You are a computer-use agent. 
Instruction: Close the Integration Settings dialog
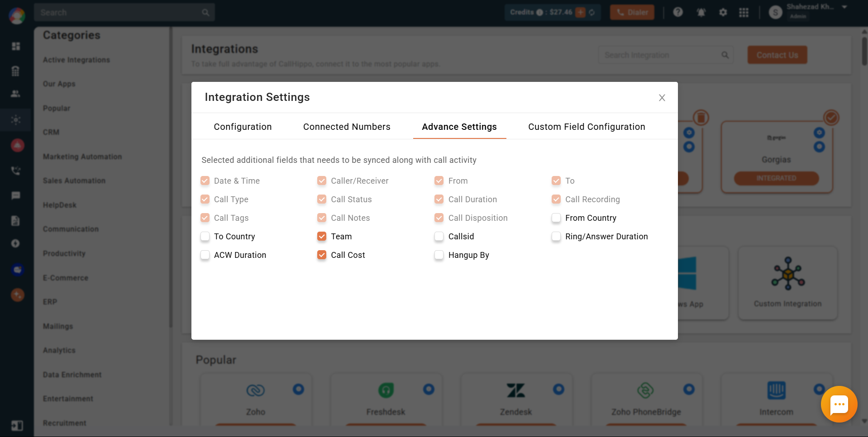point(662,98)
